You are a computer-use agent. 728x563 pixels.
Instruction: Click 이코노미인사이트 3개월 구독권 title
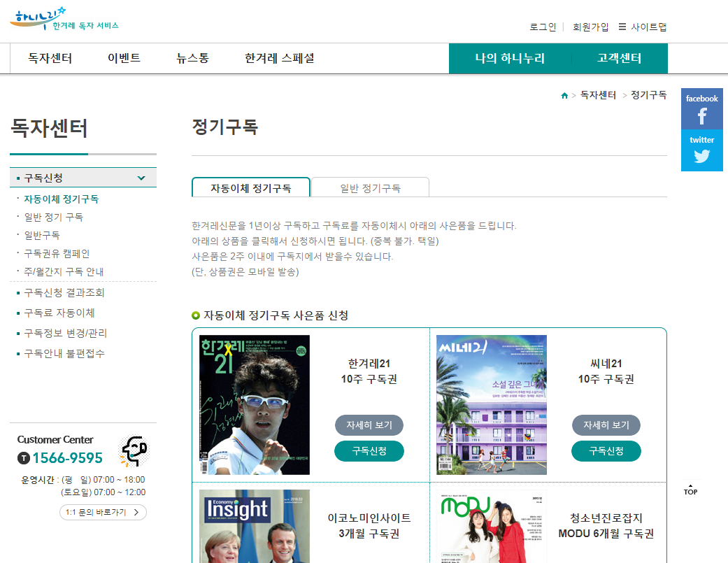coord(369,526)
